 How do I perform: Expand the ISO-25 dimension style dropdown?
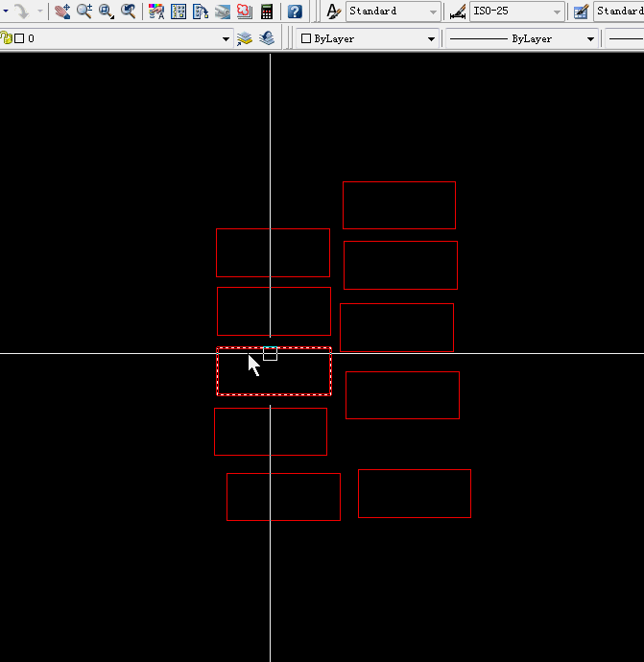tap(558, 12)
